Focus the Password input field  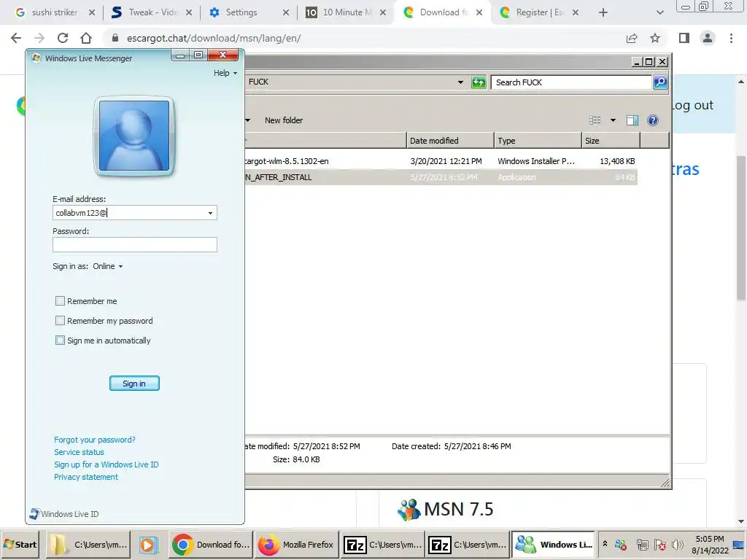(135, 245)
